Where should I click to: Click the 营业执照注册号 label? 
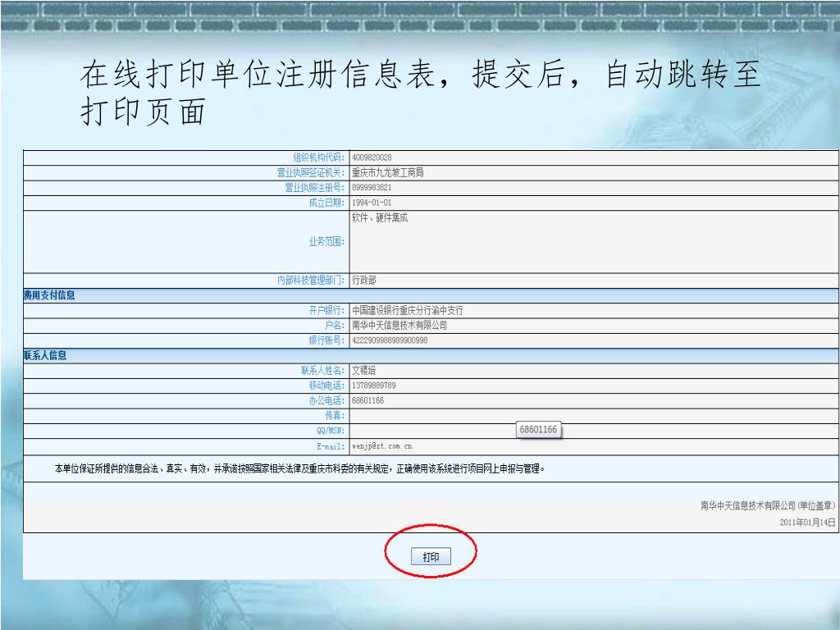click(315, 188)
